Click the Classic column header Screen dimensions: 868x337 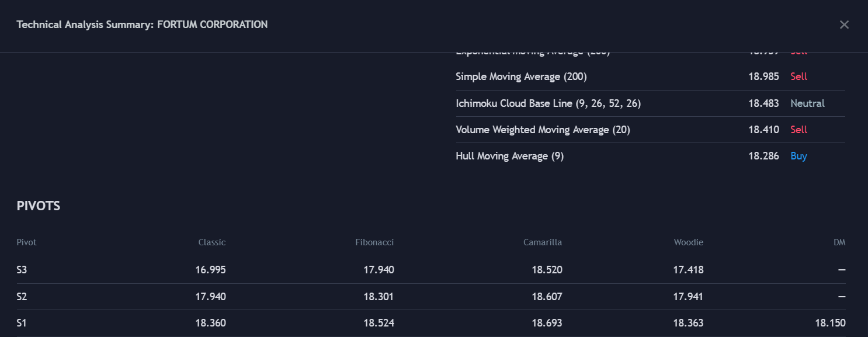click(211, 242)
